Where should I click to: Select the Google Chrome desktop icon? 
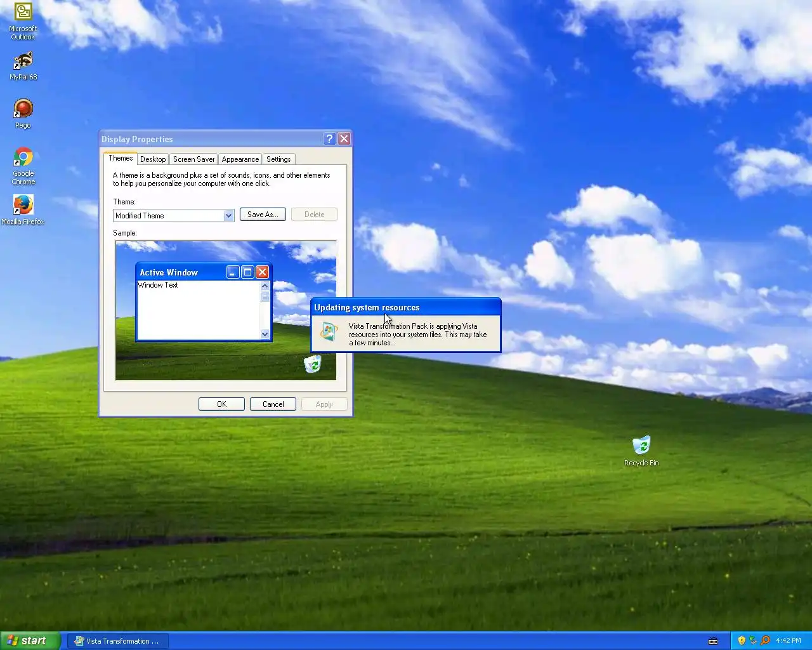point(23,166)
